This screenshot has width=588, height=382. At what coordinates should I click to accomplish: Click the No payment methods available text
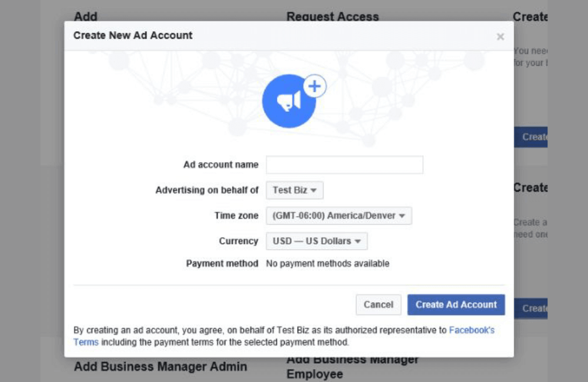coord(327,263)
